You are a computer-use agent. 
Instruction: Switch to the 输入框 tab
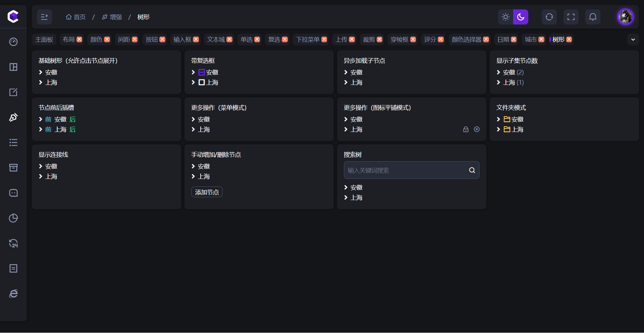pyautogui.click(x=182, y=40)
